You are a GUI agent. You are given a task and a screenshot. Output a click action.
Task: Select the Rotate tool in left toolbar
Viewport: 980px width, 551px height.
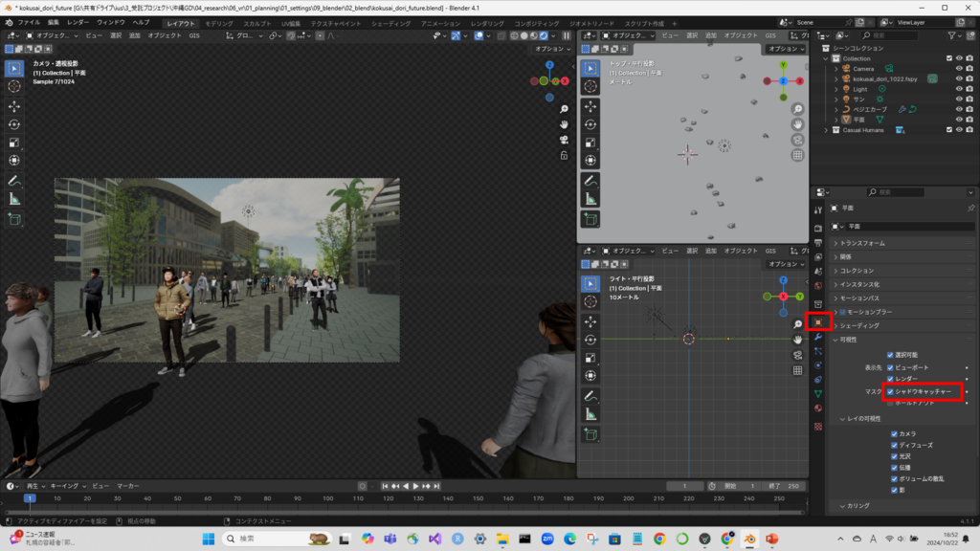tap(14, 124)
